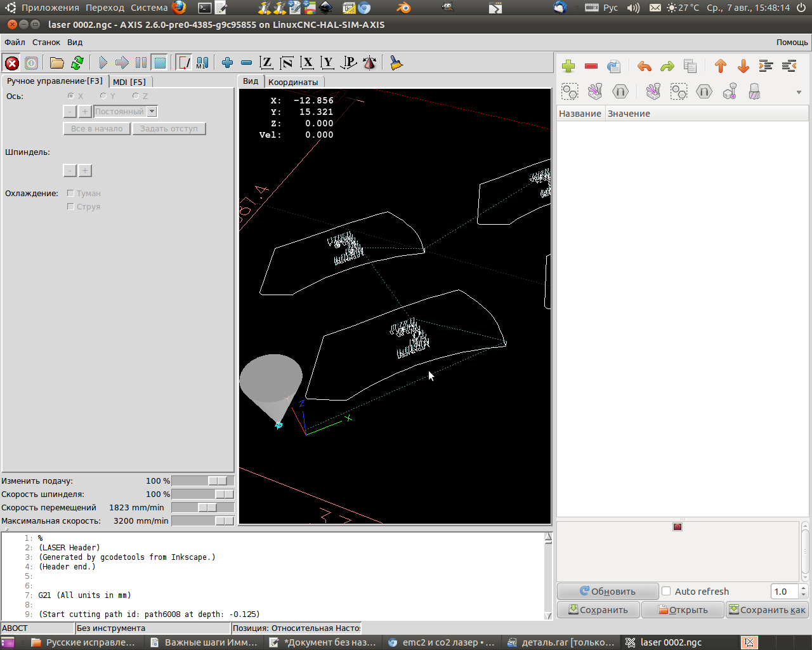Switch to the MDI [F5] tab
The image size is (812, 650).
click(129, 82)
